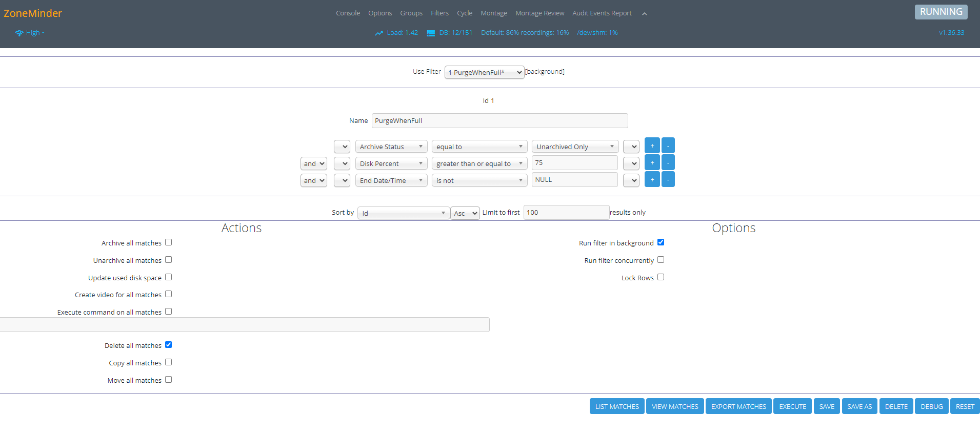Open the Montage Review menu item
This screenshot has height=434, width=980.
pos(539,13)
